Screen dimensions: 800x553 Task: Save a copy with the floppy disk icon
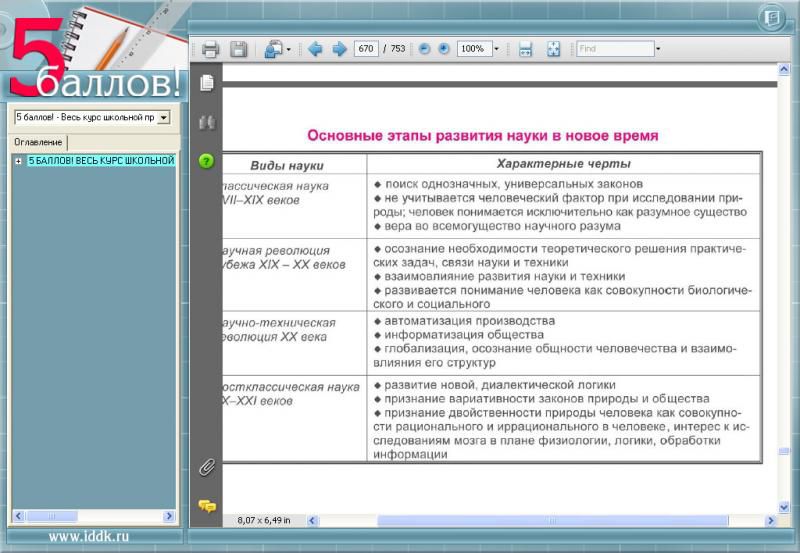click(x=239, y=49)
